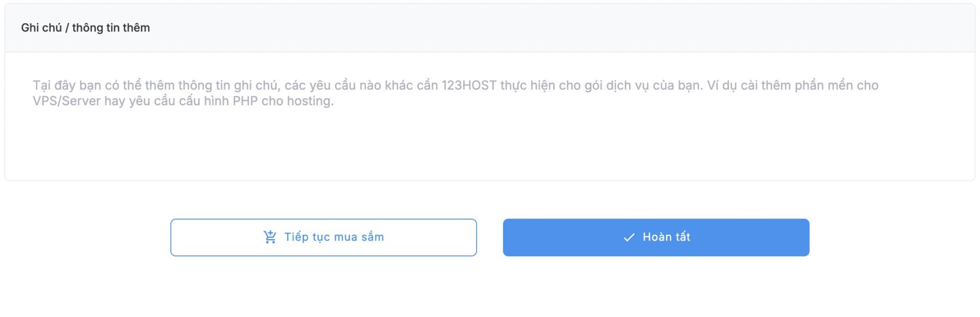Screen dimensions: 980x317
Task: Click the shopping cart icon
Action: coord(270,237)
